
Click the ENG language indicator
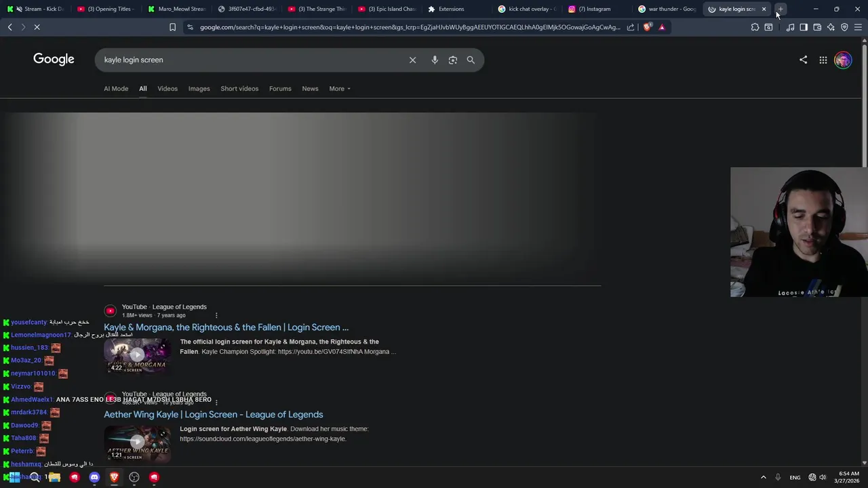coord(795,477)
